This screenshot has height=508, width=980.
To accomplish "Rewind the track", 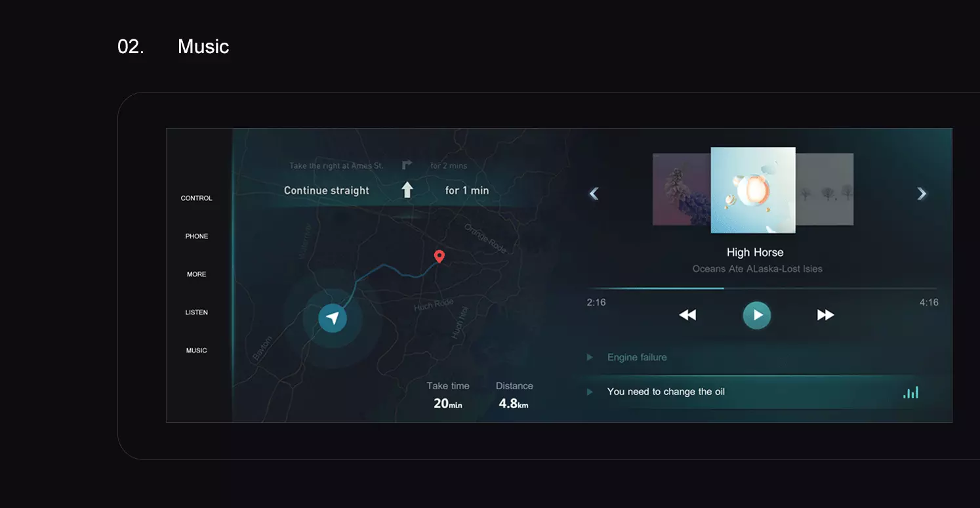I will tap(687, 315).
